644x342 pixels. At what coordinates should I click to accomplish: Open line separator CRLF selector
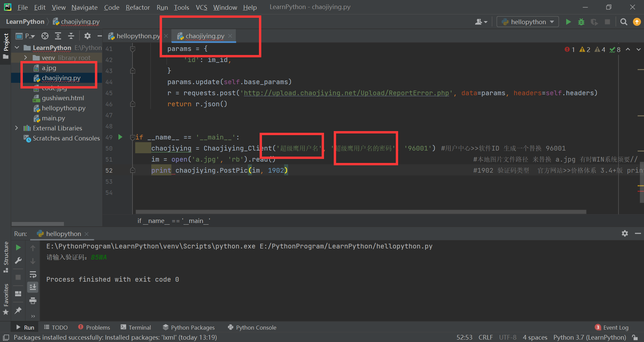(485, 337)
